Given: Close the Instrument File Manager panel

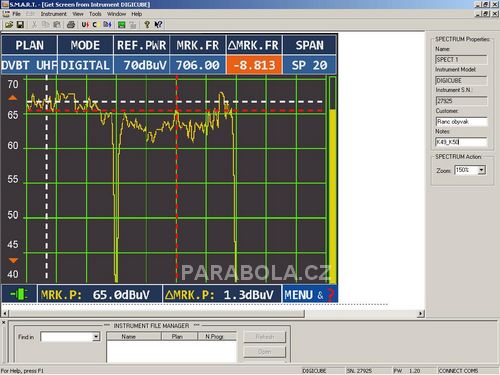Looking at the screenshot, I should tap(3, 322).
